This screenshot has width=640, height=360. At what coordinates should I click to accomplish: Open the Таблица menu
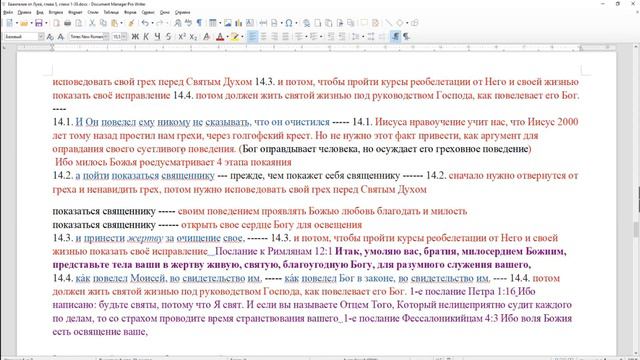coord(111,13)
